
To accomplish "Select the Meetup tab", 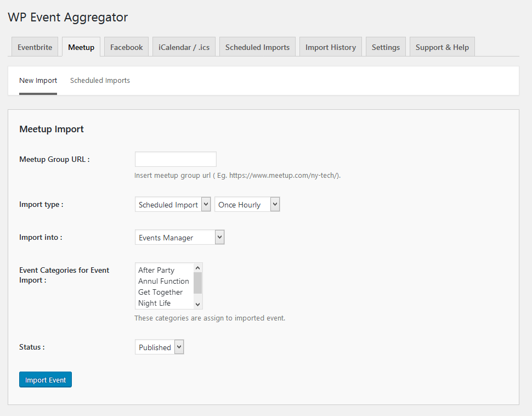I will [x=81, y=47].
